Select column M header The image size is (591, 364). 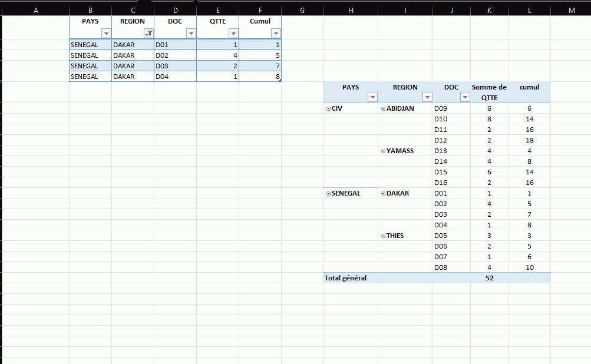571,11
